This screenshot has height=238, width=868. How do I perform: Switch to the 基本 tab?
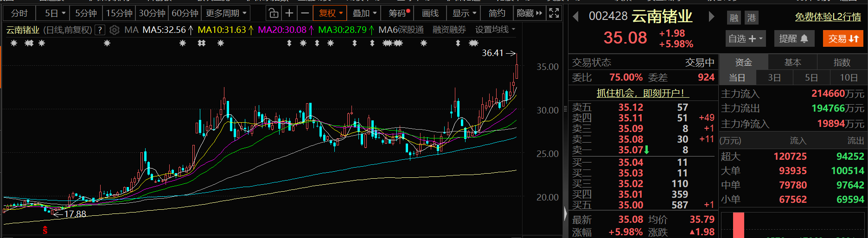point(792,63)
